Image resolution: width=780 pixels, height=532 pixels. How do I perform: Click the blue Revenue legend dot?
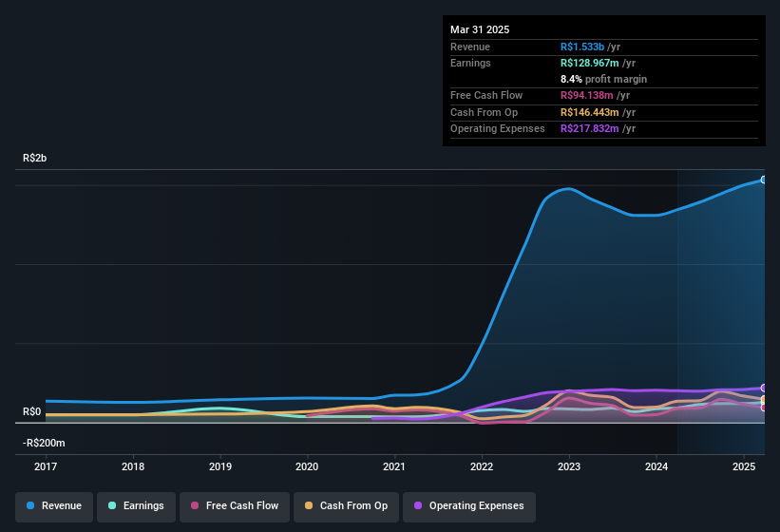[x=30, y=505]
